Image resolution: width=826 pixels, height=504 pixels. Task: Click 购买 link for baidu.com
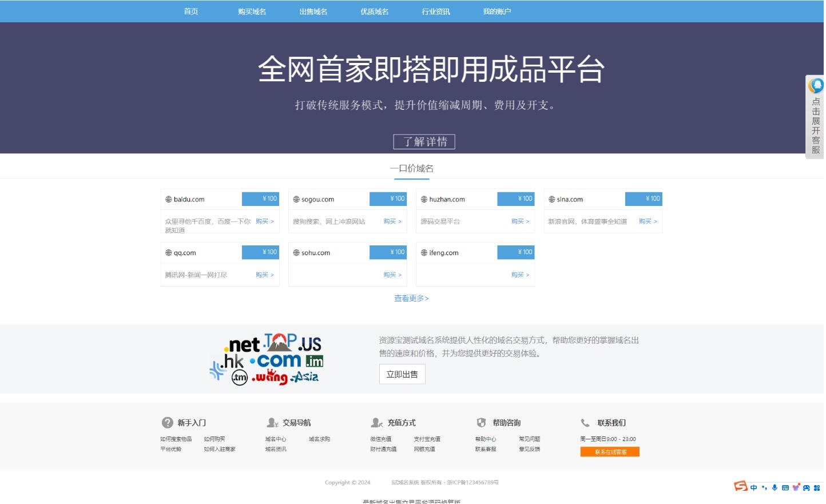pyautogui.click(x=263, y=221)
